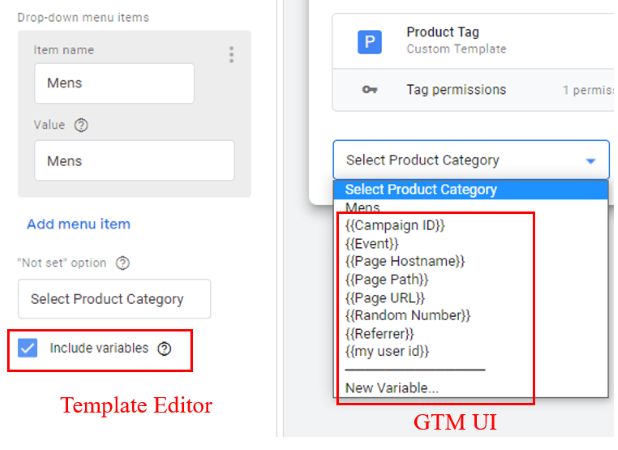Uncheck the Include variables checkbox
Viewport: 618px width, 450px height.
pyautogui.click(x=28, y=348)
